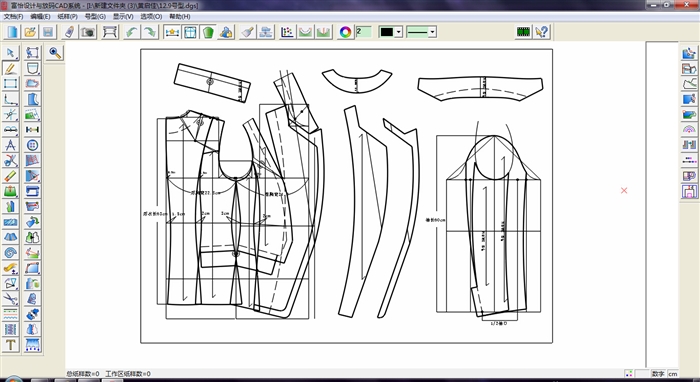
Task: Click top icon in right-side toolbar
Action: (689, 53)
